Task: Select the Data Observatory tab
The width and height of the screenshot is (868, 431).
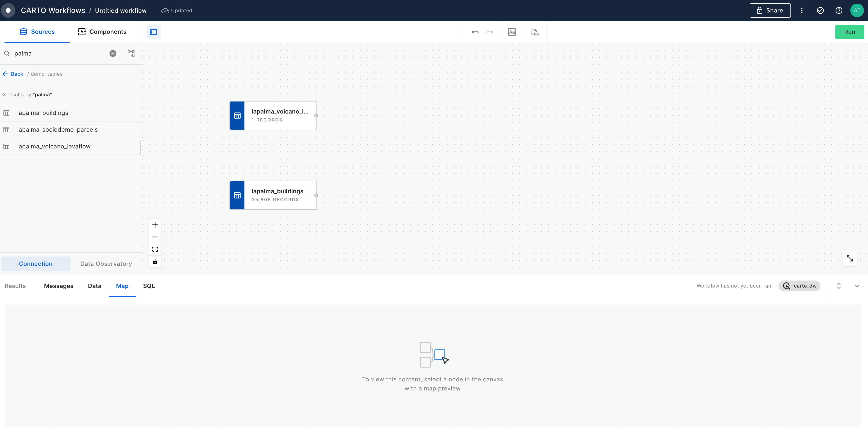Action: (106, 264)
